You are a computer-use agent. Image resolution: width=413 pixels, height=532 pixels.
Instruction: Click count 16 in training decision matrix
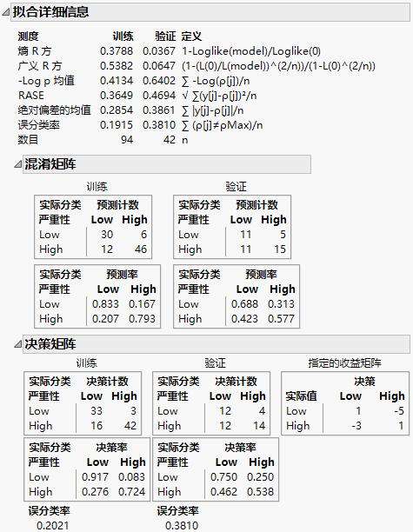96,426
